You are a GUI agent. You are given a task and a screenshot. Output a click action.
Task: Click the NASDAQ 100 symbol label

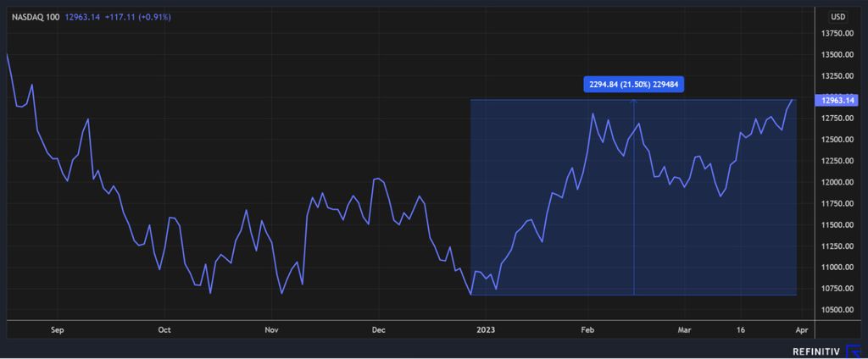(x=36, y=17)
